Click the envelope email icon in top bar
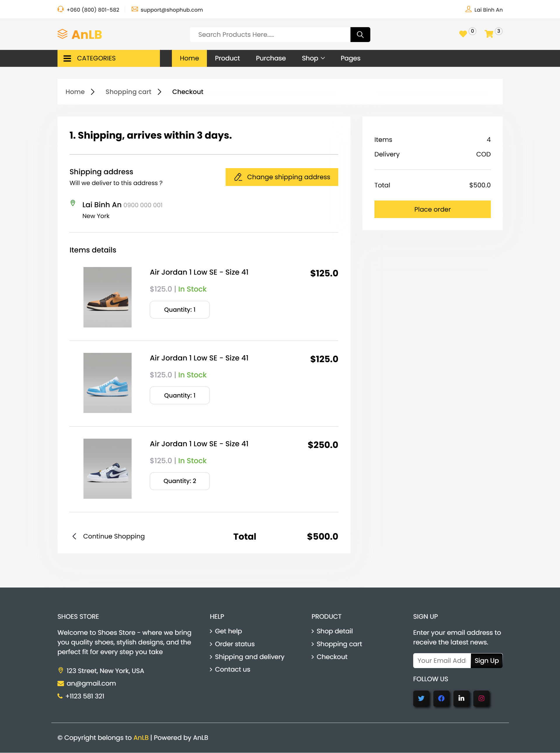The width and height of the screenshot is (560, 753). [135, 9]
